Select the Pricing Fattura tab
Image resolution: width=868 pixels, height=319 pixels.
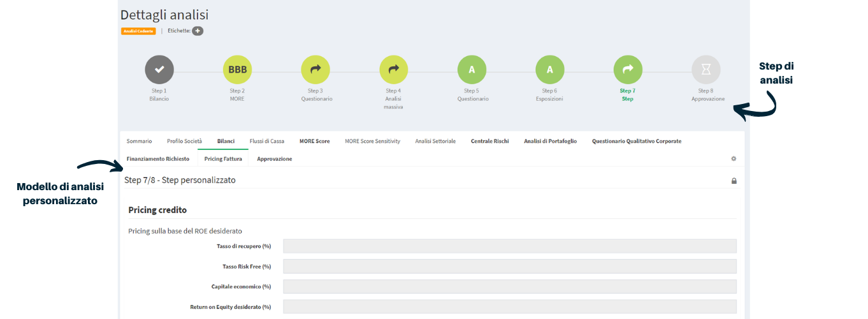tap(223, 159)
